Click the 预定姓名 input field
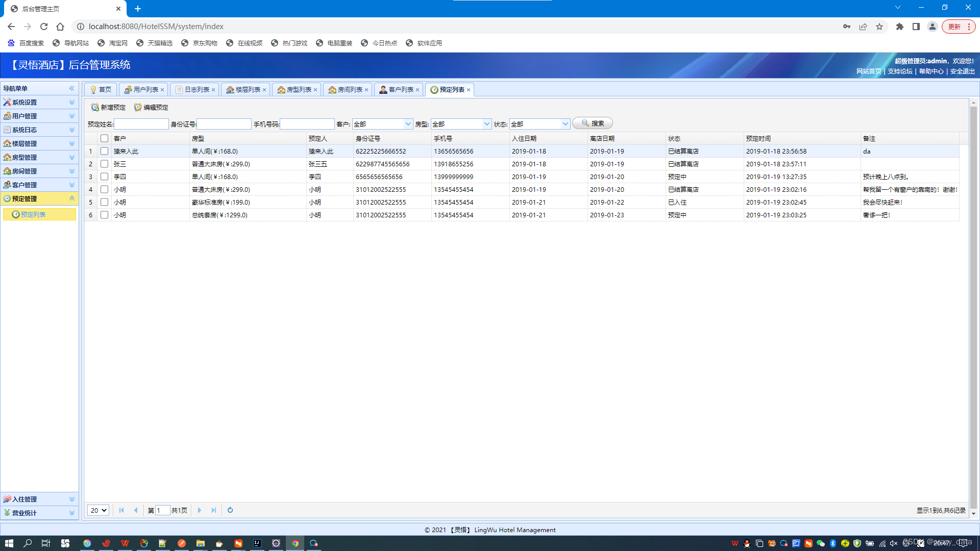This screenshot has width=980, height=551. pyautogui.click(x=141, y=124)
